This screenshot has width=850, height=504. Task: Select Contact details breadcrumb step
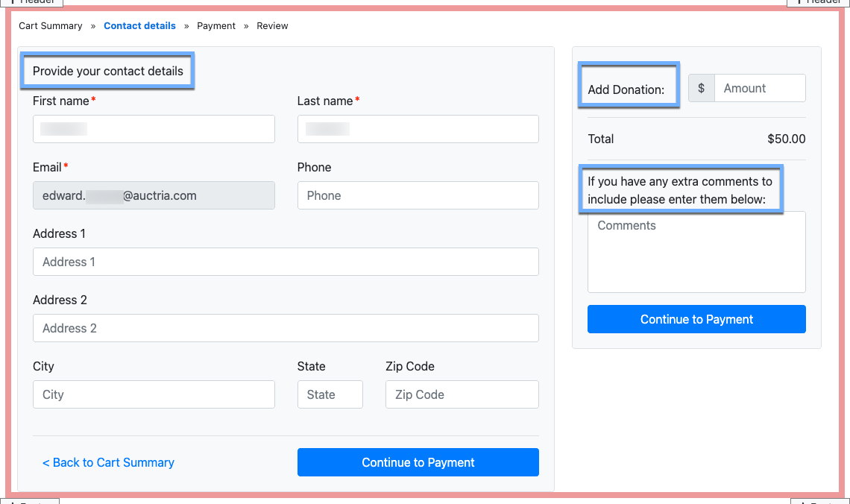point(139,26)
